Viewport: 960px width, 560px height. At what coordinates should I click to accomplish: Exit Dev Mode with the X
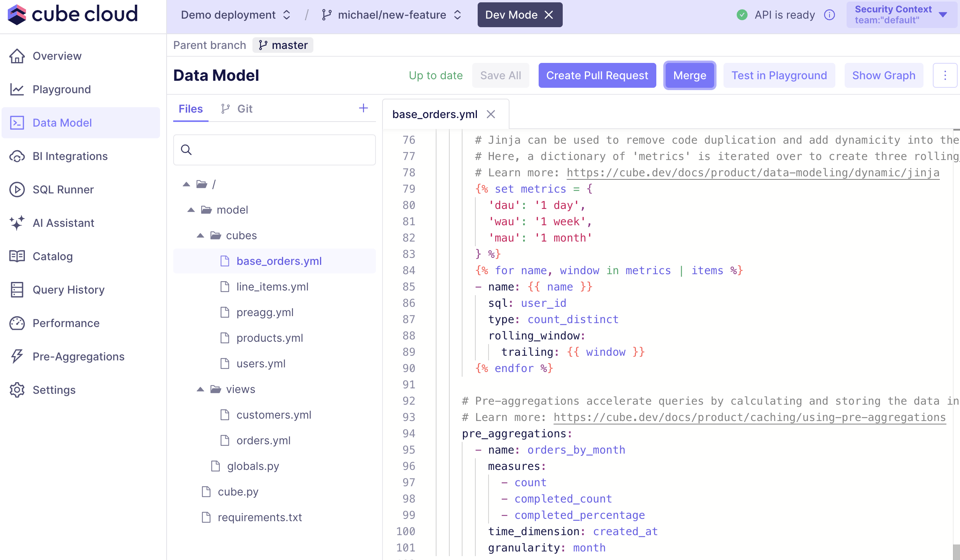tap(549, 15)
